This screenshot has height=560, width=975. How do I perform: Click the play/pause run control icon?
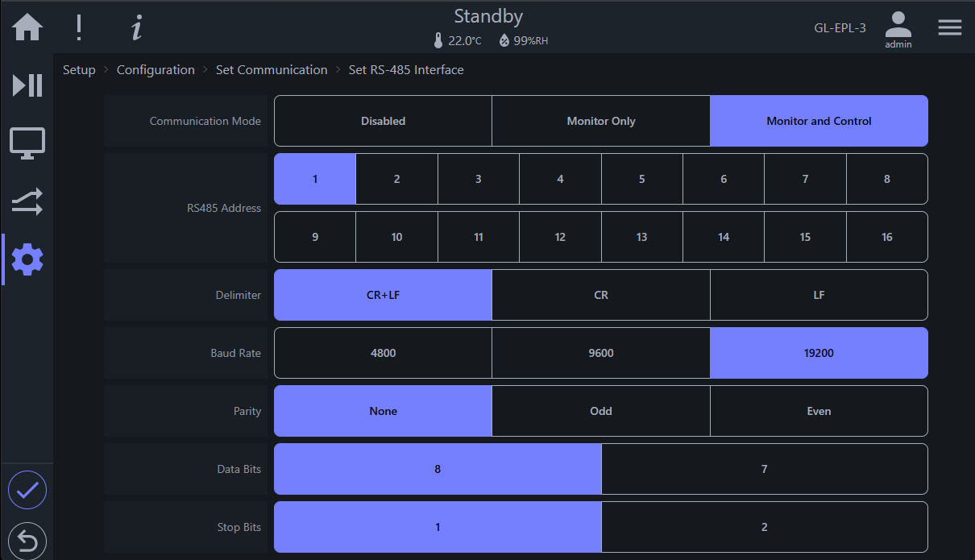click(27, 85)
